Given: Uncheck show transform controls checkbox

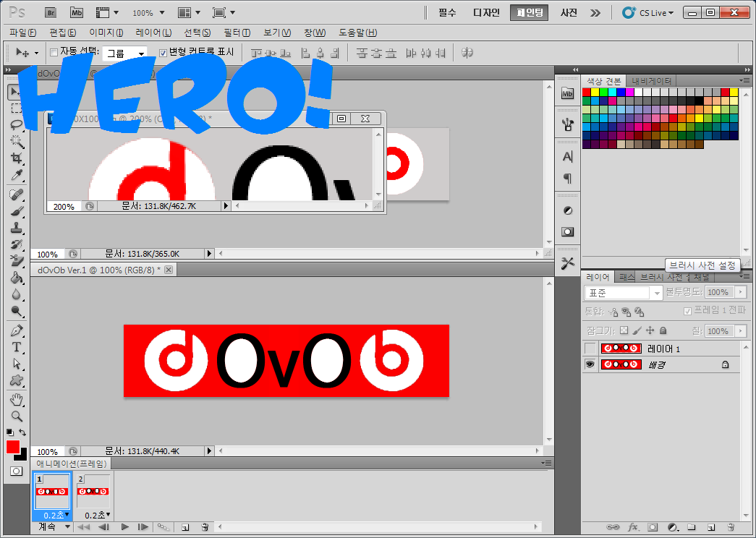Looking at the screenshot, I should [163, 53].
